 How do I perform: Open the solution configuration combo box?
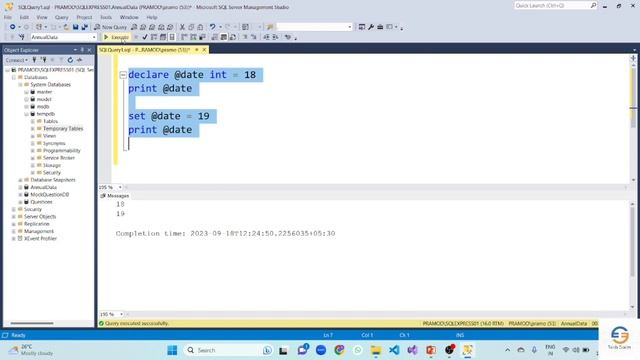tap(314, 27)
